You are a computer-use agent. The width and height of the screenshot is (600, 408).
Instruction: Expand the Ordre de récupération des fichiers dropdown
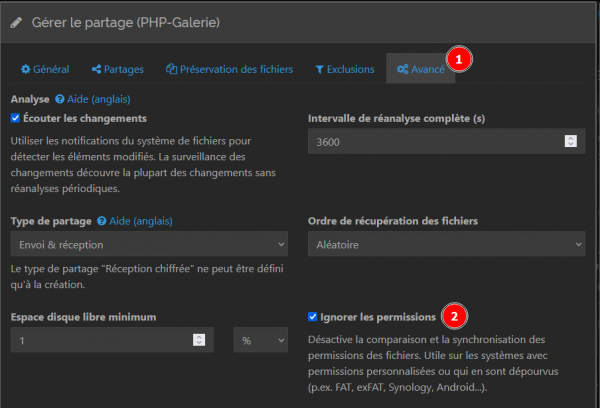446,244
